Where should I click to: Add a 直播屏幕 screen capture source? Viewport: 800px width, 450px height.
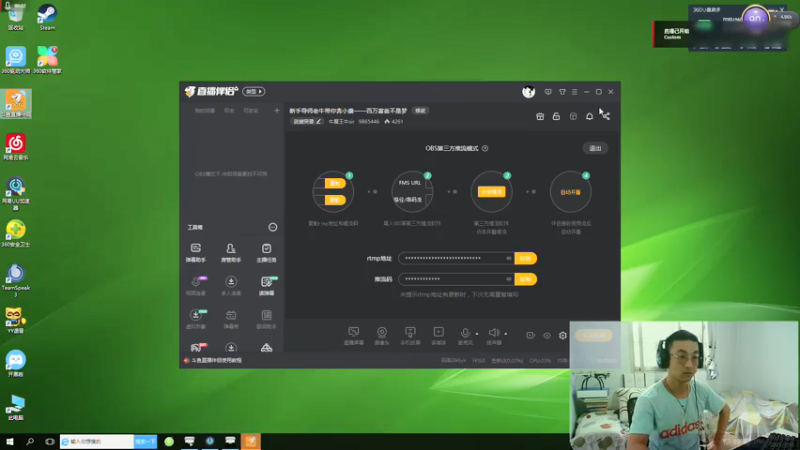[354, 336]
